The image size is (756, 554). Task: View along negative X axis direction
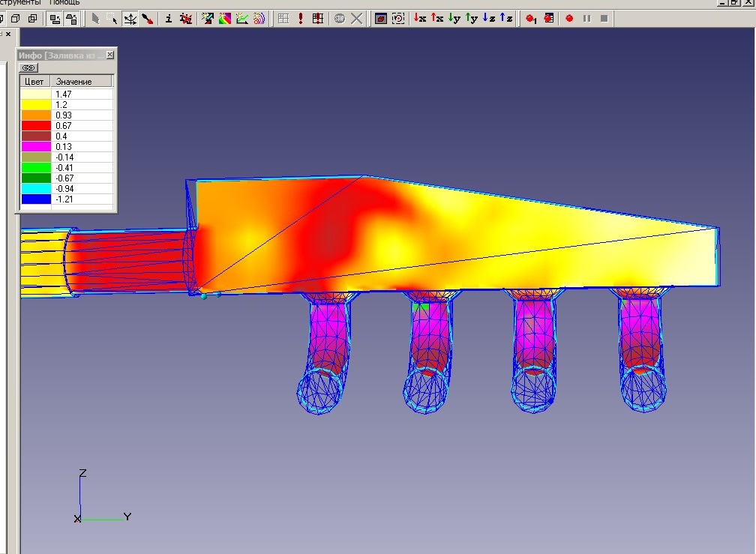(421, 19)
